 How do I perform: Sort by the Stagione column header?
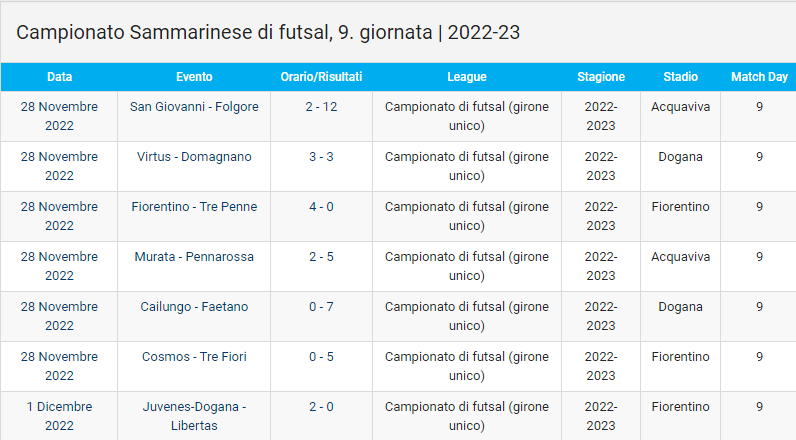pos(600,77)
